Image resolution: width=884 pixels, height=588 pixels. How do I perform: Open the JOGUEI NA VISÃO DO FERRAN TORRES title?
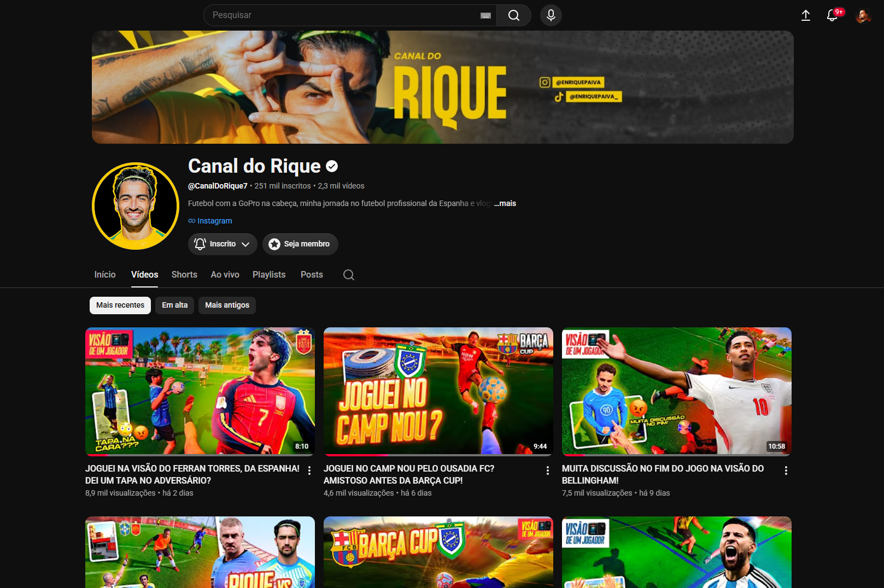(x=192, y=474)
